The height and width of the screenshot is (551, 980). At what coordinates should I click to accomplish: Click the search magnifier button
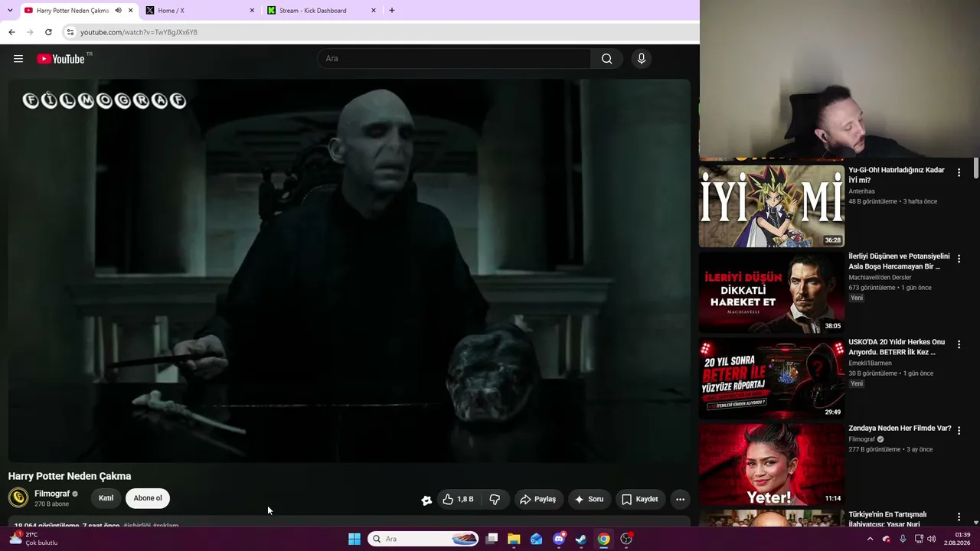tap(606, 59)
